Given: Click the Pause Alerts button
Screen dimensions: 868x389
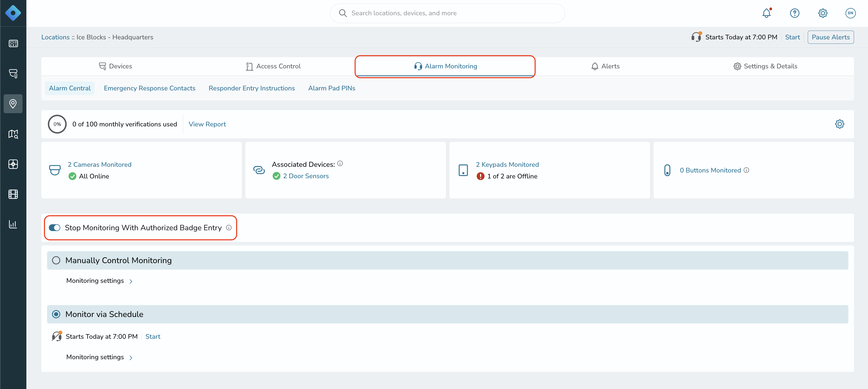Looking at the screenshot, I should tap(830, 37).
